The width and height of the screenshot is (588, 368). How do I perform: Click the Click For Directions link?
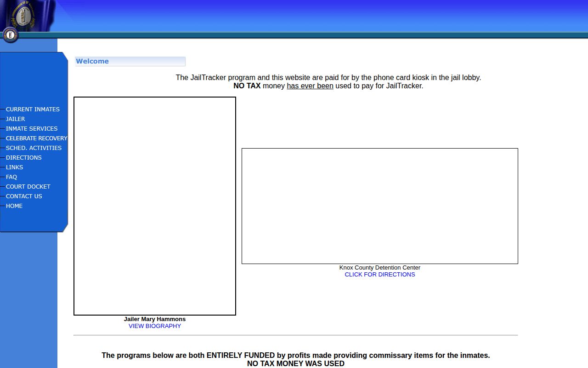[x=380, y=274]
